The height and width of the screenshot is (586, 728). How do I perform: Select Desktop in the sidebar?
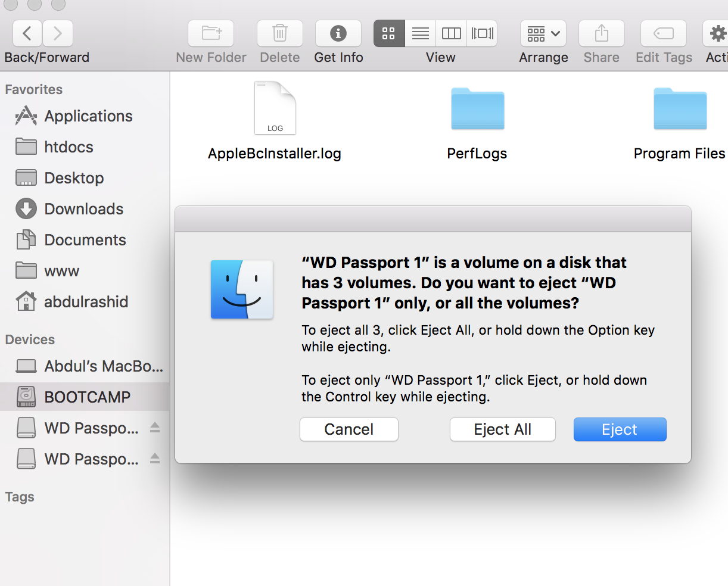click(85, 178)
